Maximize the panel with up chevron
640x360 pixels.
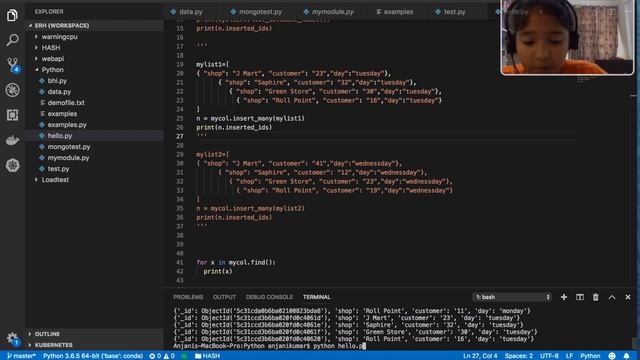(612, 297)
